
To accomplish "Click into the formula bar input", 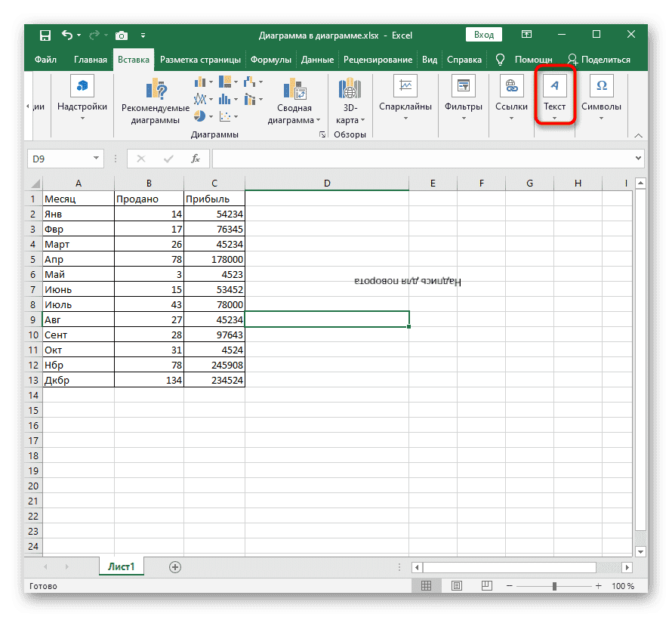I will (x=423, y=159).
